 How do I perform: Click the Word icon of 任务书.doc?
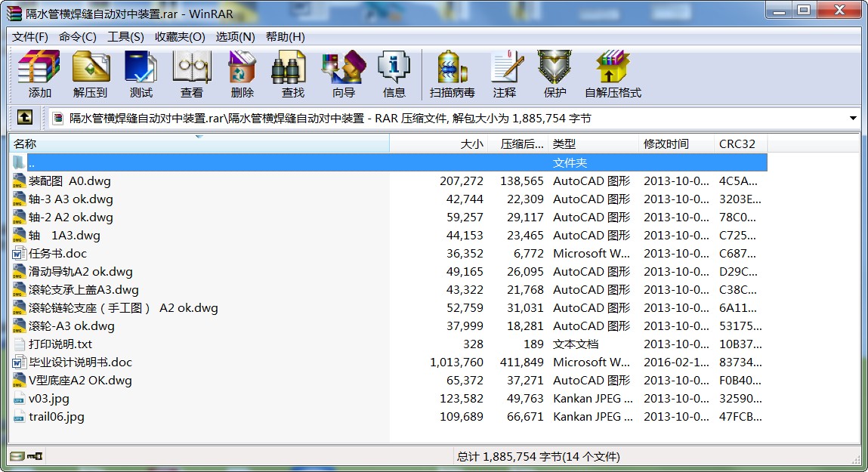coord(20,254)
